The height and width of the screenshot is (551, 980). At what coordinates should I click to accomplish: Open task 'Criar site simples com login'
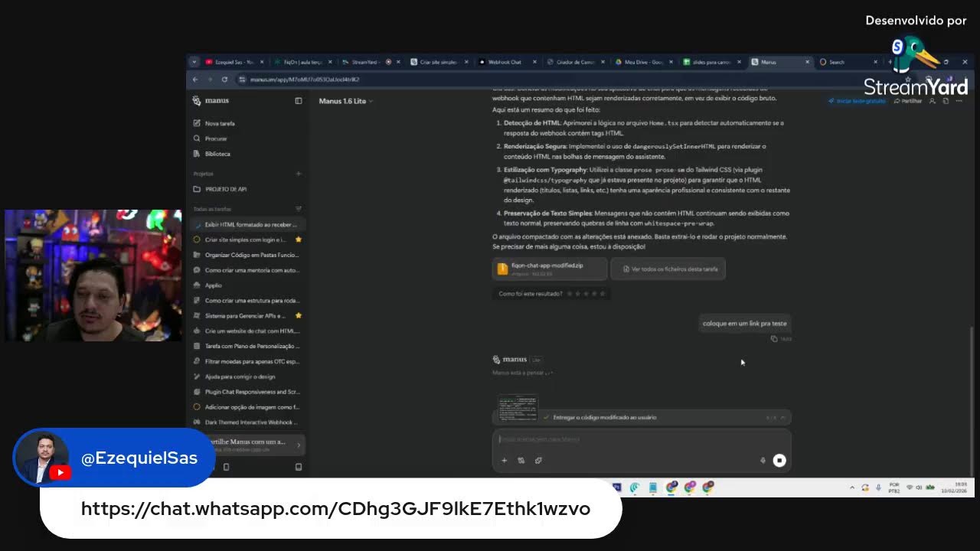[x=243, y=240]
